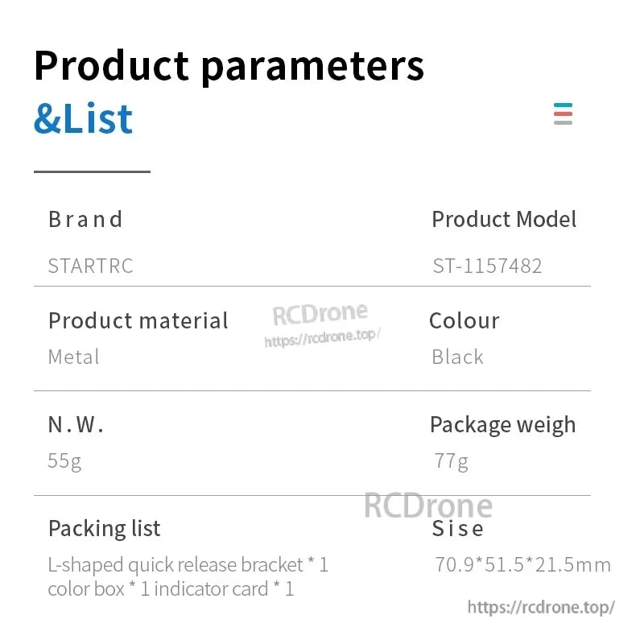This screenshot has width=644, height=644.
Task: Click the Product material label
Action: 138,320
